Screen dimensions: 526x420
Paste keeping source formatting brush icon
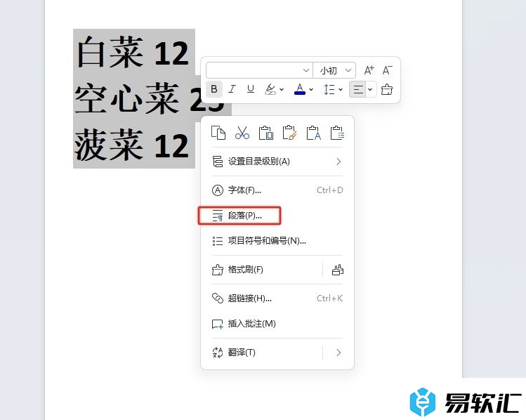pos(289,133)
